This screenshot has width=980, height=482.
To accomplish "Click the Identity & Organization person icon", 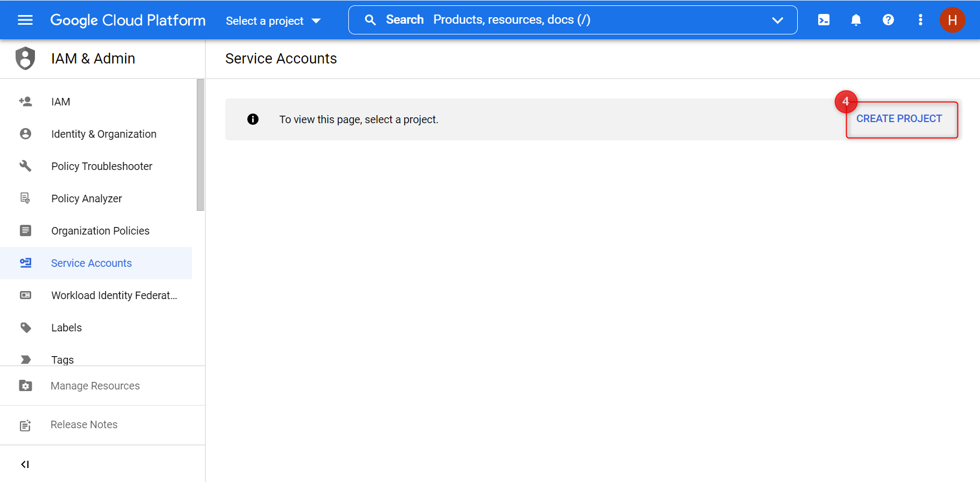I will pos(25,133).
